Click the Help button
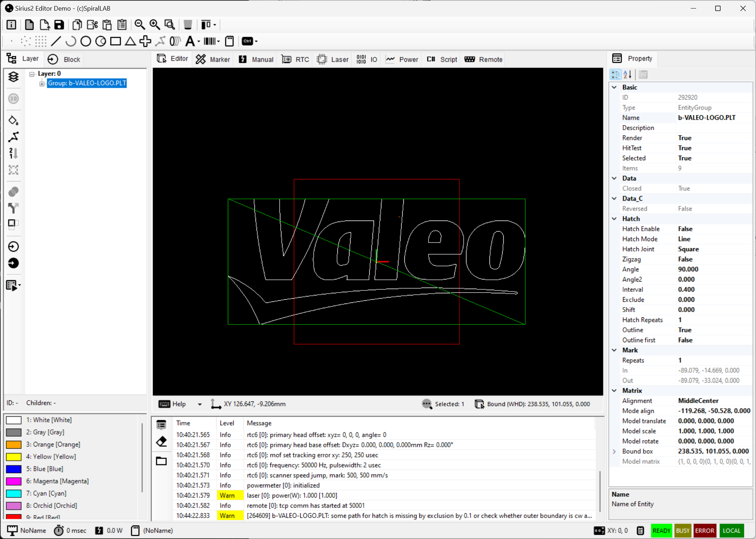This screenshot has width=756, height=539. 172,404
